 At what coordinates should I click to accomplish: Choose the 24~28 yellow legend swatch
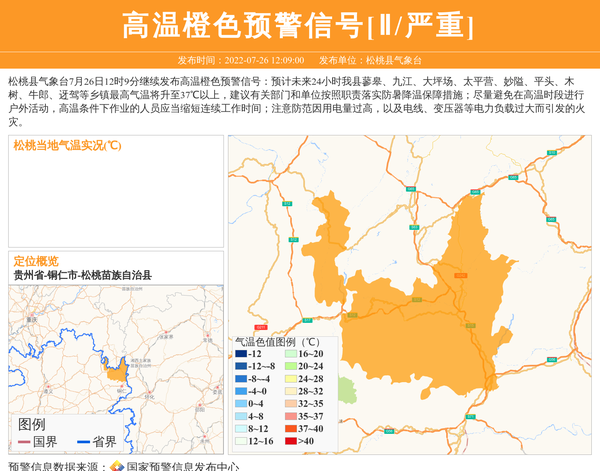click(x=289, y=379)
